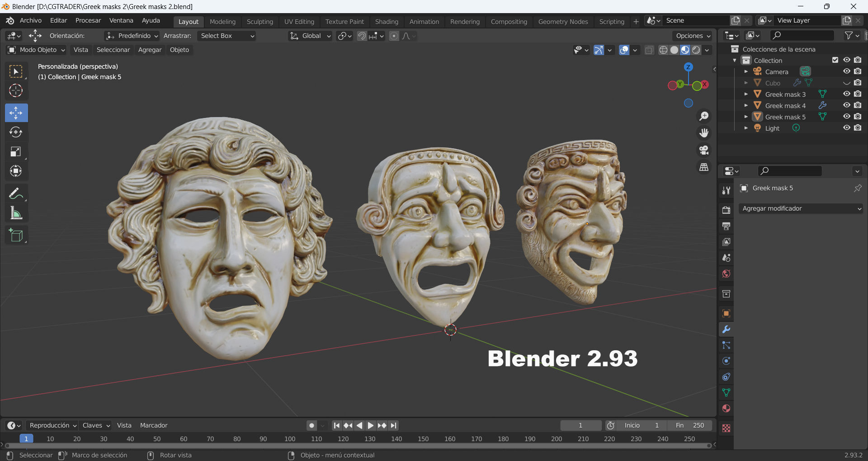Hide Greek mask 3 in viewport
Viewport: 868px width, 461px height.
point(847,94)
